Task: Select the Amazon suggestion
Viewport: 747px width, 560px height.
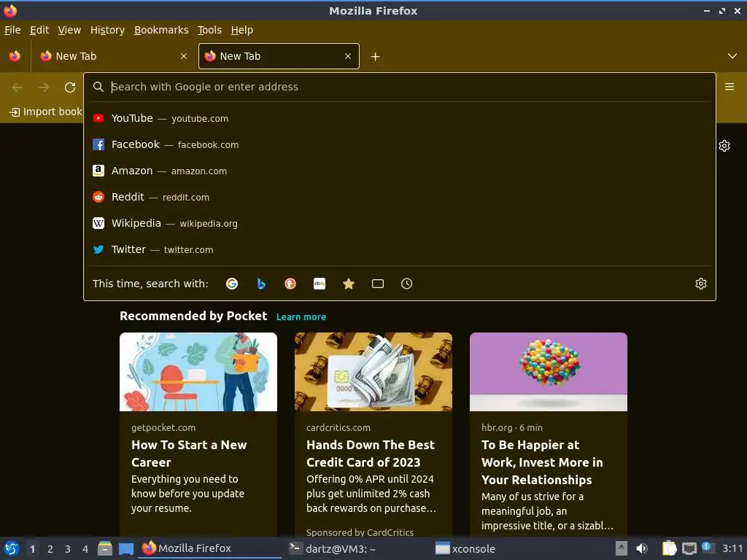Action: pyautogui.click(x=399, y=171)
